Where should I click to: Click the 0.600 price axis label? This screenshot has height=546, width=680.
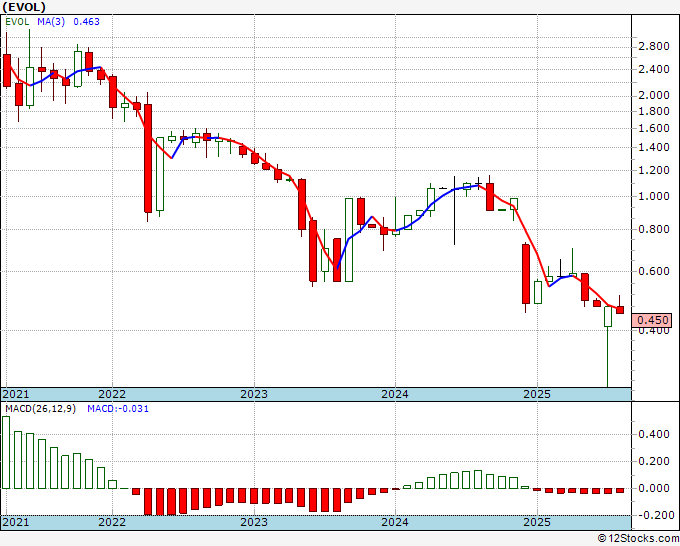[654, 271]
